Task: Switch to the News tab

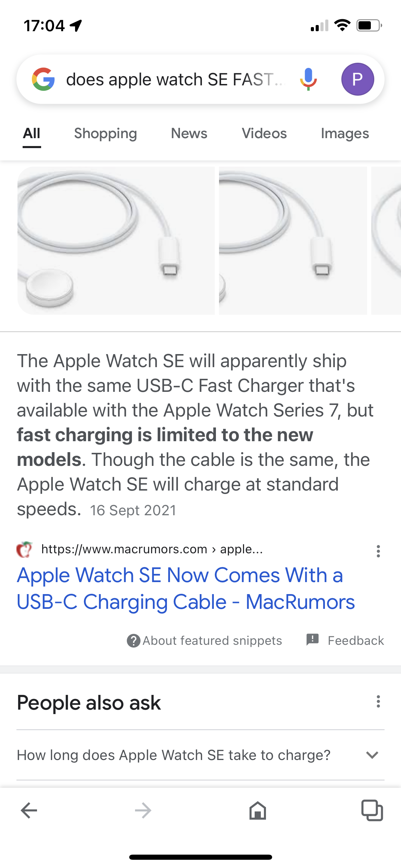Action: click(x=189, y=133)
